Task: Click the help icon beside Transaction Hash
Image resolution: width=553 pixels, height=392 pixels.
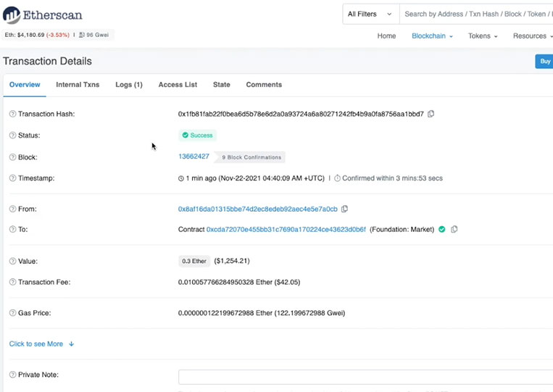Action: pyautogui.click(x=13, y=114)
